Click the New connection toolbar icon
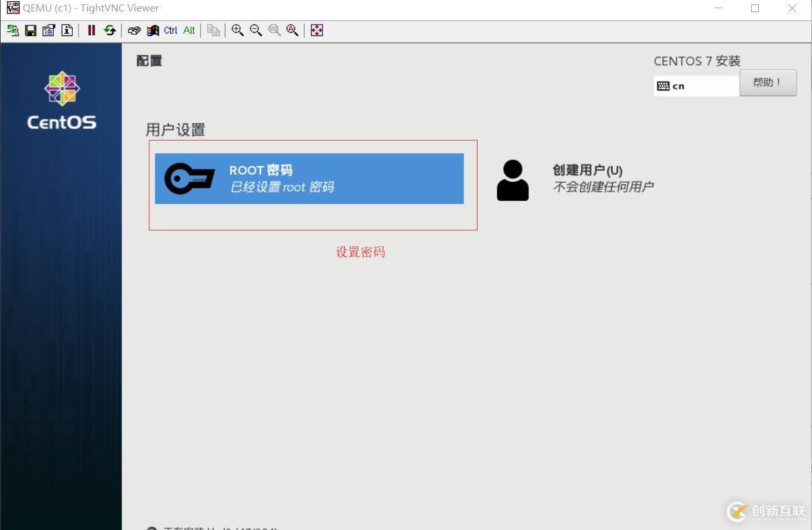The width and height of the screenshot is (812, 530). tap(13, 30)
